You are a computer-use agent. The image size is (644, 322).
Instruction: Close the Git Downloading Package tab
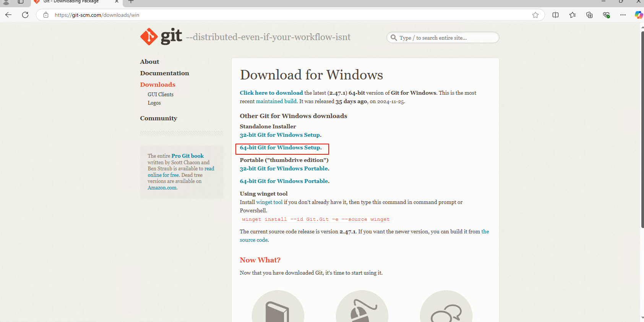[117, 2]
